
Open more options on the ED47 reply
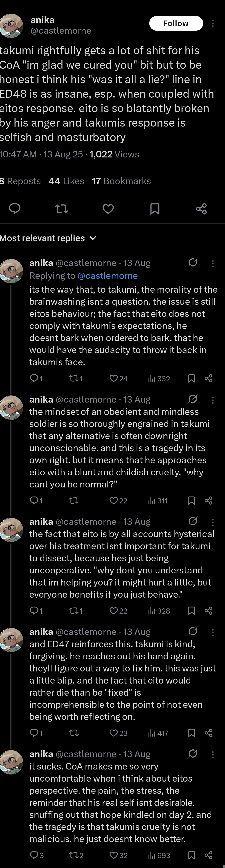pyautogui.click(x=212, y=632)
